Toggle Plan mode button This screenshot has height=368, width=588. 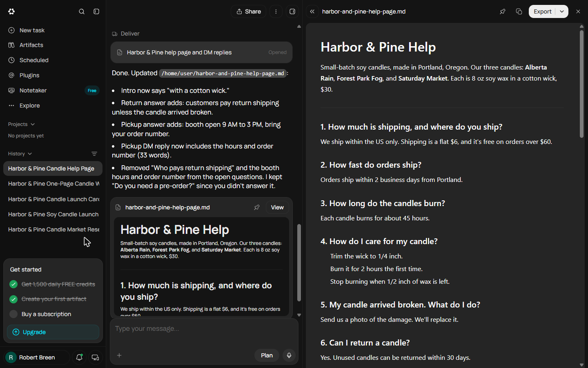tap(267, 355)
